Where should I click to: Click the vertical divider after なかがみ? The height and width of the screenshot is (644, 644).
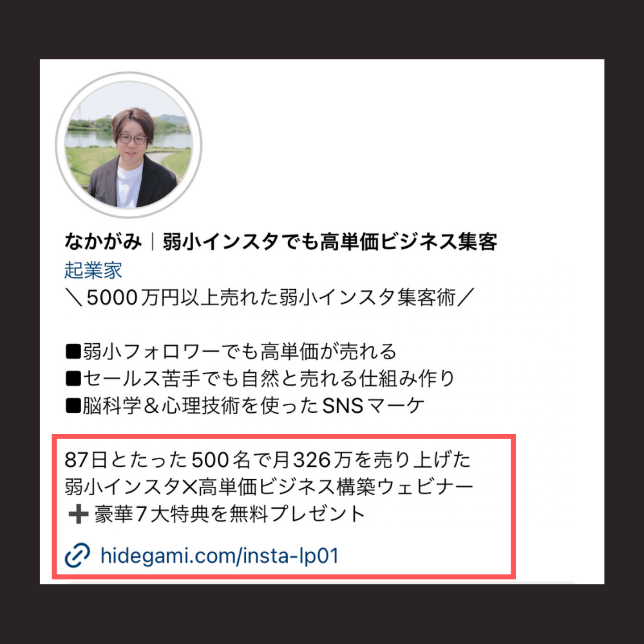point(153,241)
